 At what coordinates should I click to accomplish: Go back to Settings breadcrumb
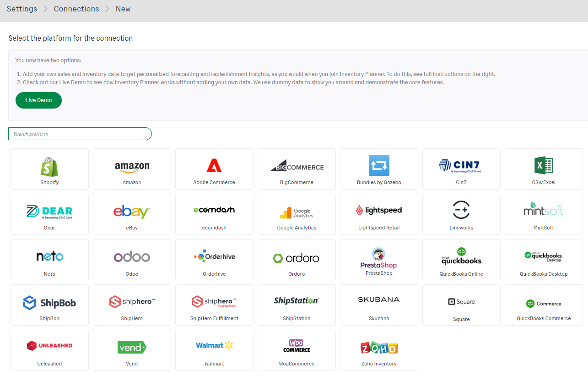click(22, 9)
